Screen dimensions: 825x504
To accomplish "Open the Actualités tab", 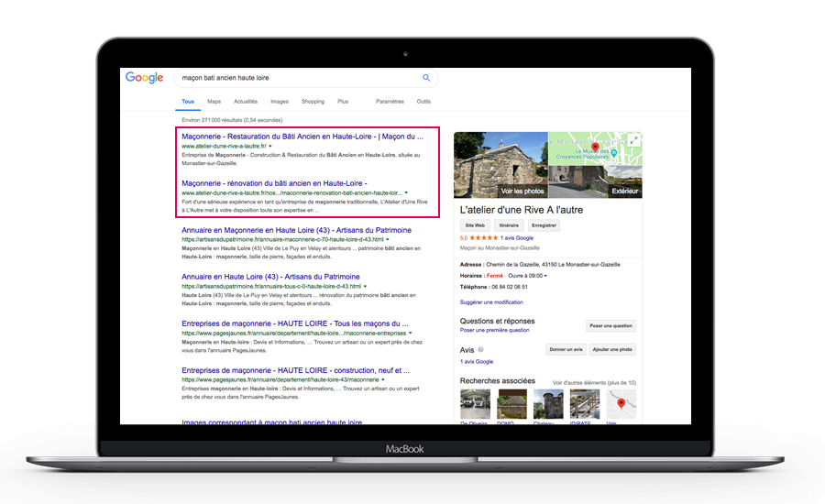I will pos(246,102).
